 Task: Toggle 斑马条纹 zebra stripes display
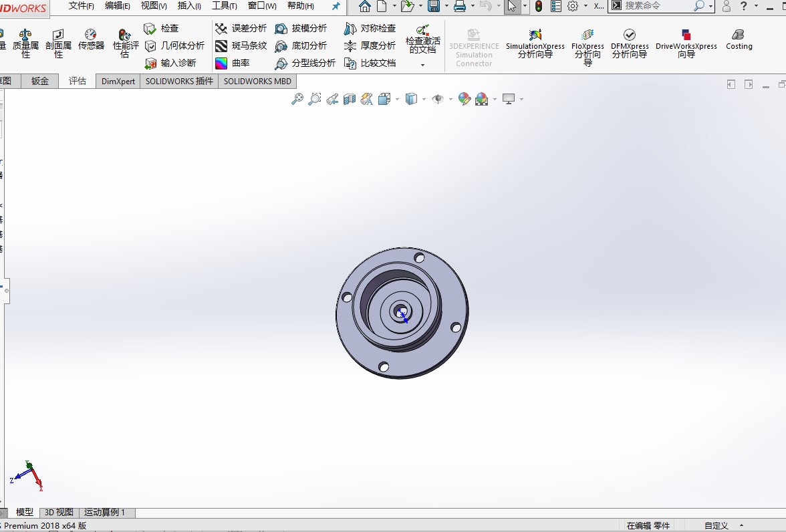point(241,45)
